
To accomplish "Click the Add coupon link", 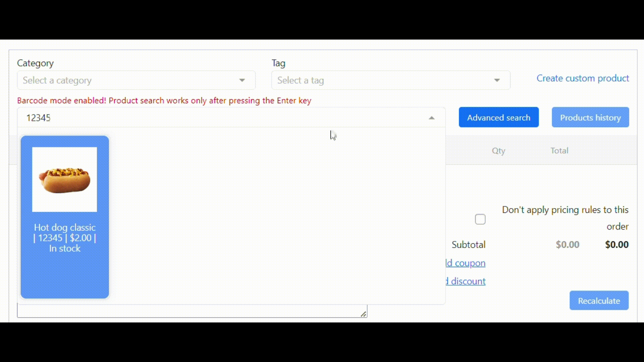I will click(466, 263).
